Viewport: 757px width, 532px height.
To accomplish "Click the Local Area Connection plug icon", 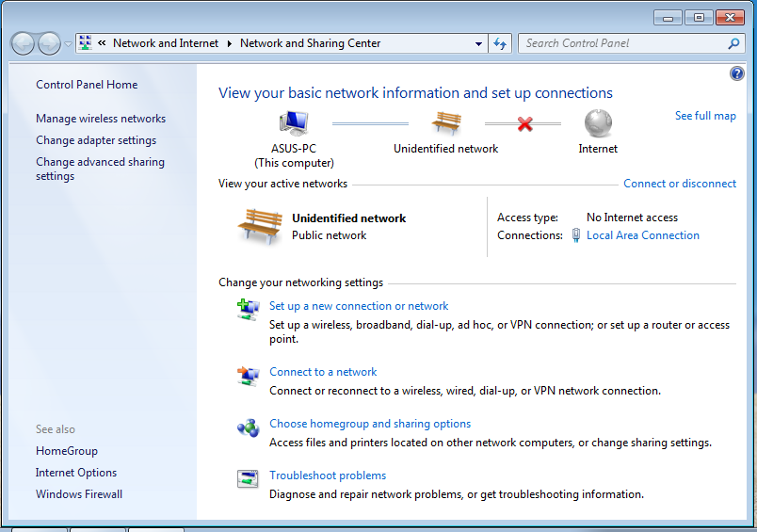I will 576,235.
